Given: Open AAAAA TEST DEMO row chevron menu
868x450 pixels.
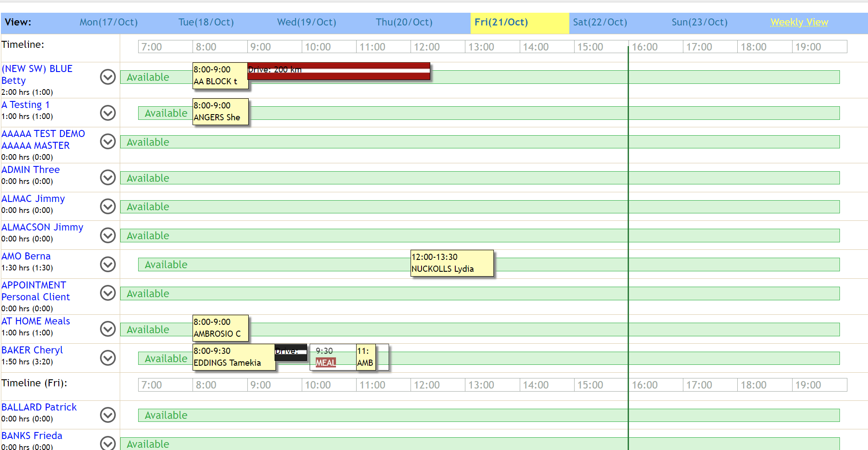Looking at the screenshot, I should (x=107, y=141).
